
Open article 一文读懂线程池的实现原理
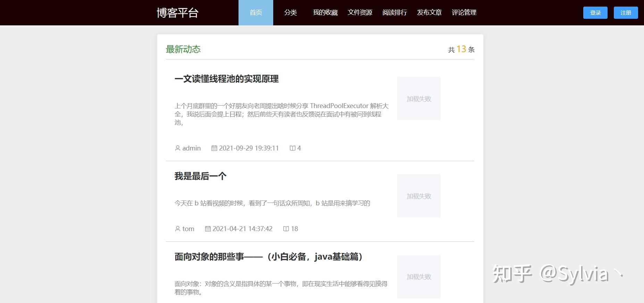tap(227, 79)
